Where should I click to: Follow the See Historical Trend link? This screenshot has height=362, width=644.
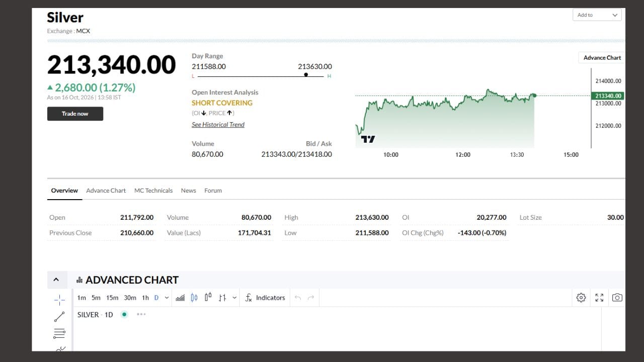pos(218,125)
